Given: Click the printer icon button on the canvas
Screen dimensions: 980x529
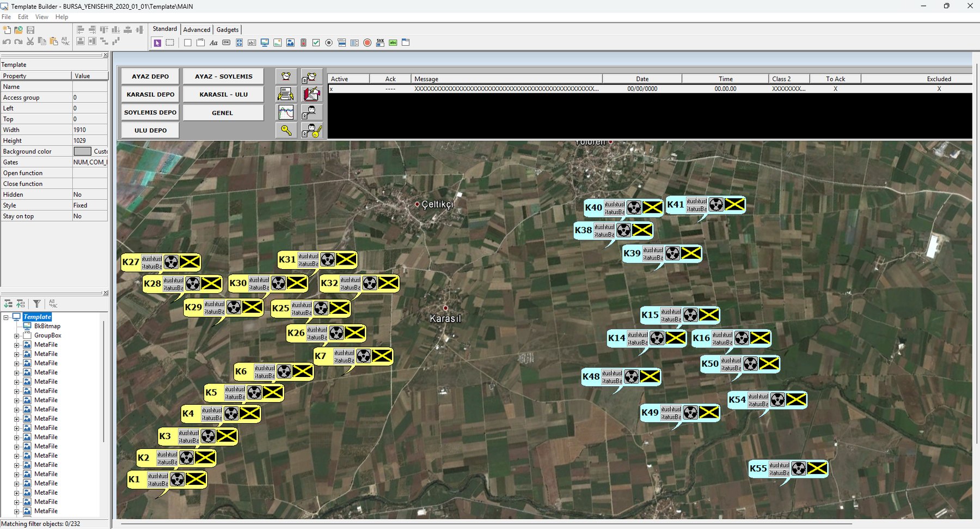Looking at the screenshot, I should point(286,94).
